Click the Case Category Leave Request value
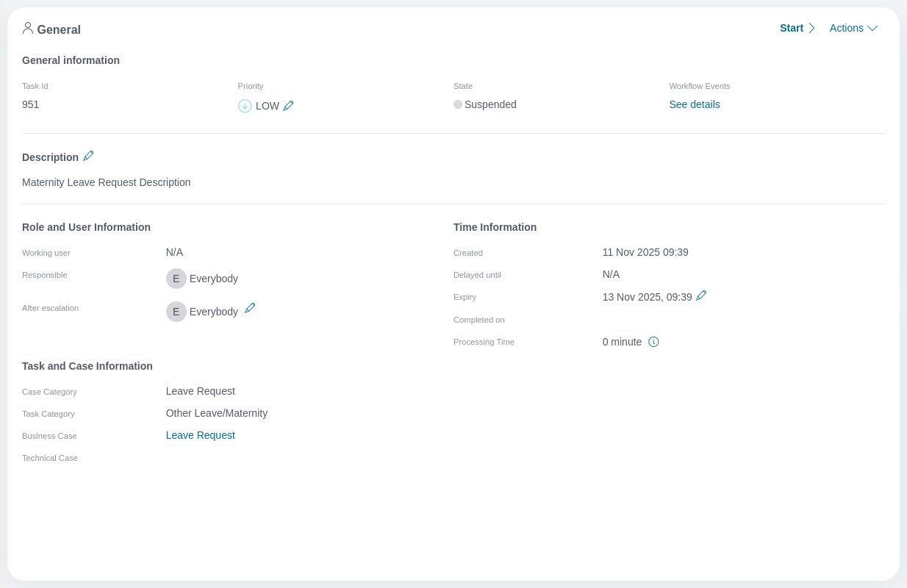This screenshot has width=907, height=588. click(201, 391)
